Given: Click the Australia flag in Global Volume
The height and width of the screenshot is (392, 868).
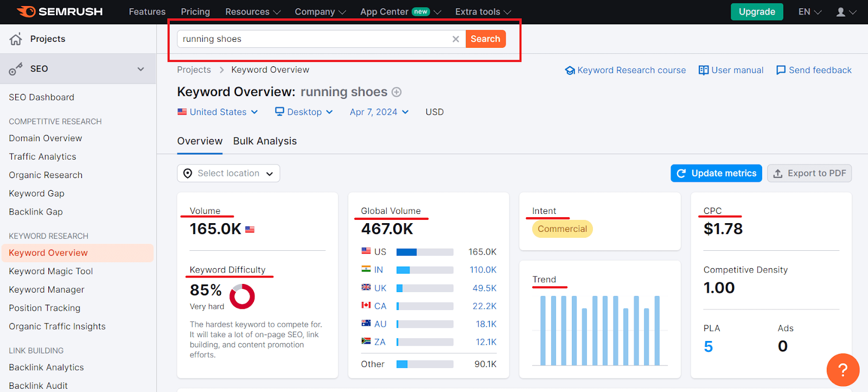Looking at the screenshot, I should [x=366, y=324].
